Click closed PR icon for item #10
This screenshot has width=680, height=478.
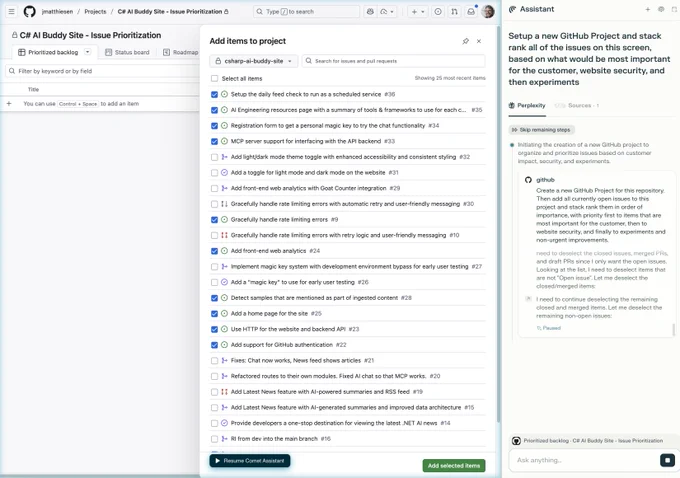click(224, 235)
